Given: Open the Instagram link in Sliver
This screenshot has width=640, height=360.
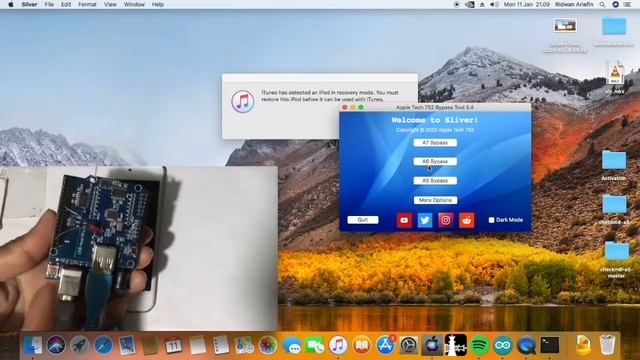Looking at the screenshot, I should (446, 220).
